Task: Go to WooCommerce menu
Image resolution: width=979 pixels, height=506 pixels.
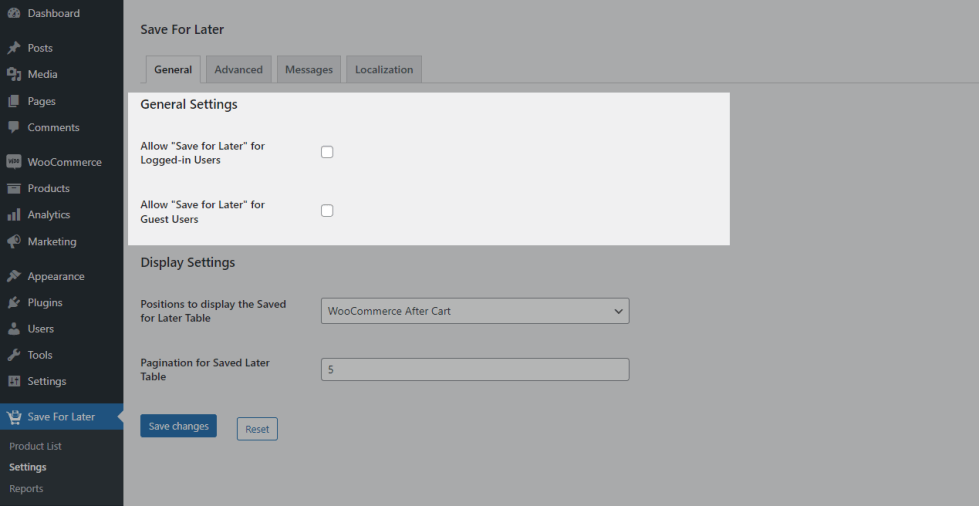Action: coord(64,162)
